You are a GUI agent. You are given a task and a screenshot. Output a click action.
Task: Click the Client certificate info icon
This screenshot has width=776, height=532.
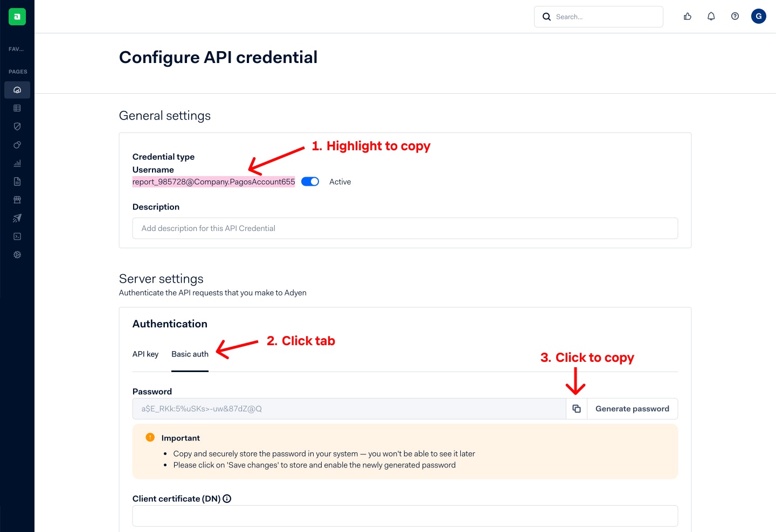227,499
